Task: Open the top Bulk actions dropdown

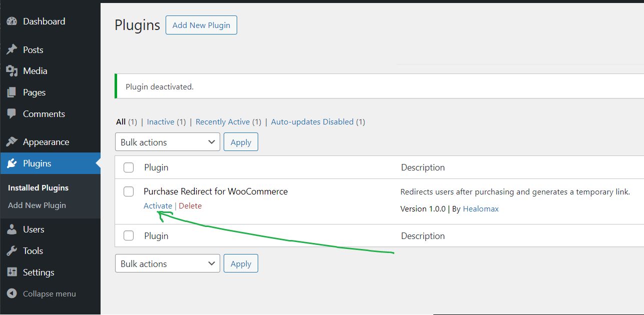Action: pyautogui.click(x=167, y=142)
